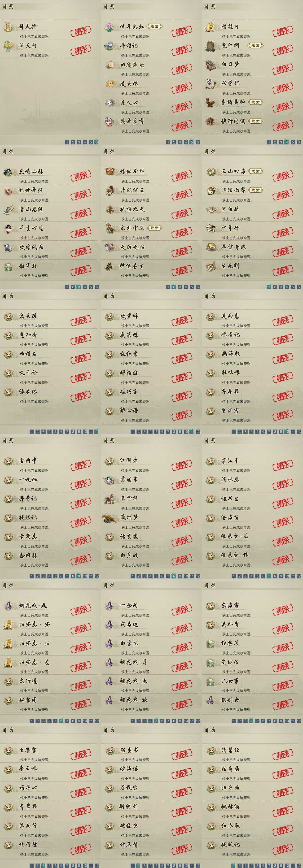This screenshot has width=303, height=868.
Task: Click the tiger icon for 虎啸山林
Action: pyautogui.click(x=8, y=172)
